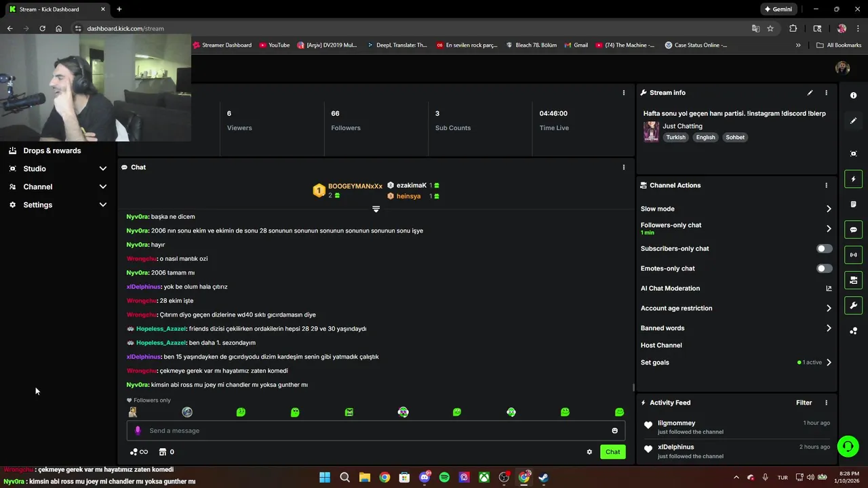Open Drops & rewards in sidebar

tap(52, 151)
